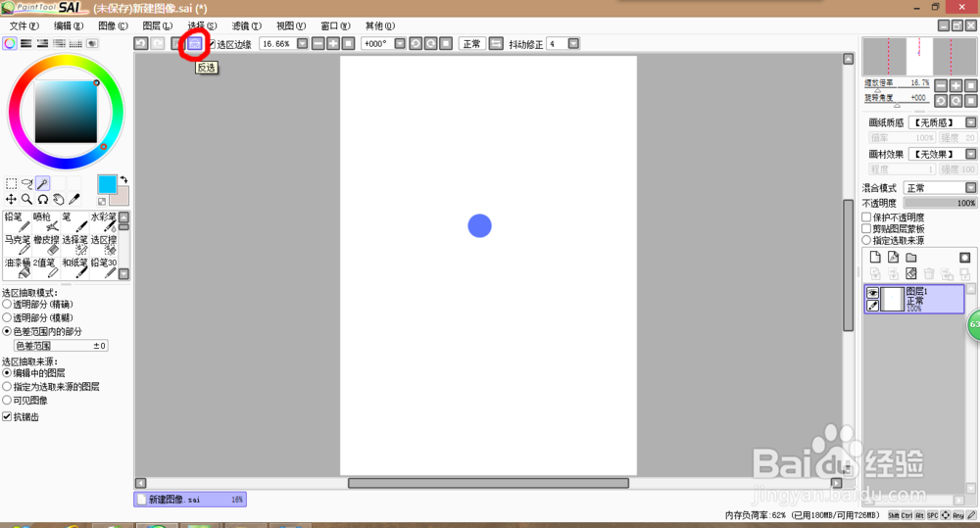The width and height of the screenshot is (980, 528).
Task: Switch to the 新建图像.sai document tab
Action: (190, 500)
